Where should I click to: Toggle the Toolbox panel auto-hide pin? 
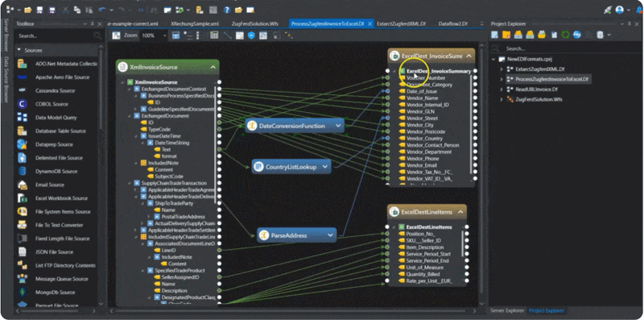(92, 24)
